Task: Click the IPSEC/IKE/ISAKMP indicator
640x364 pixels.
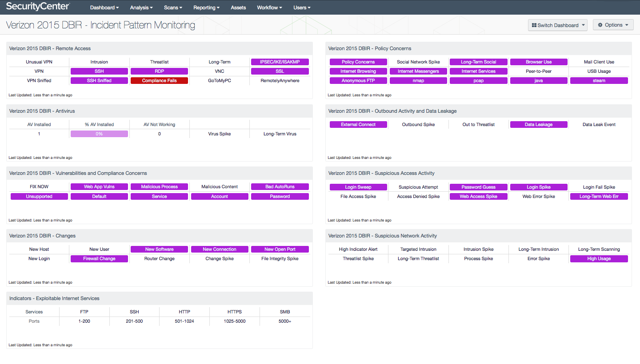Action: click(x=280, y=62)
